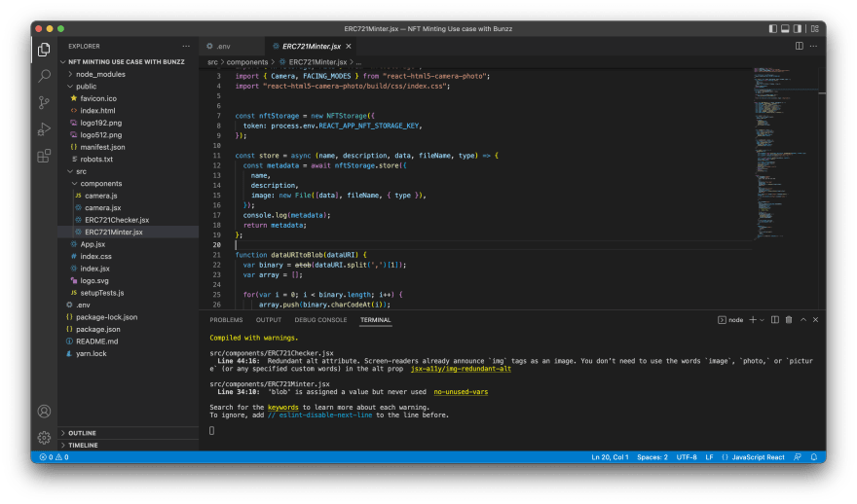Open App.jsx file
The image size is (857, 504).
tap(128, 244)
